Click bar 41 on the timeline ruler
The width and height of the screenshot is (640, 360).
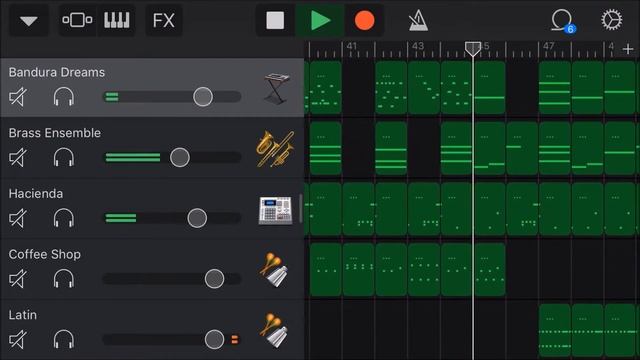[x=351, y=46]
